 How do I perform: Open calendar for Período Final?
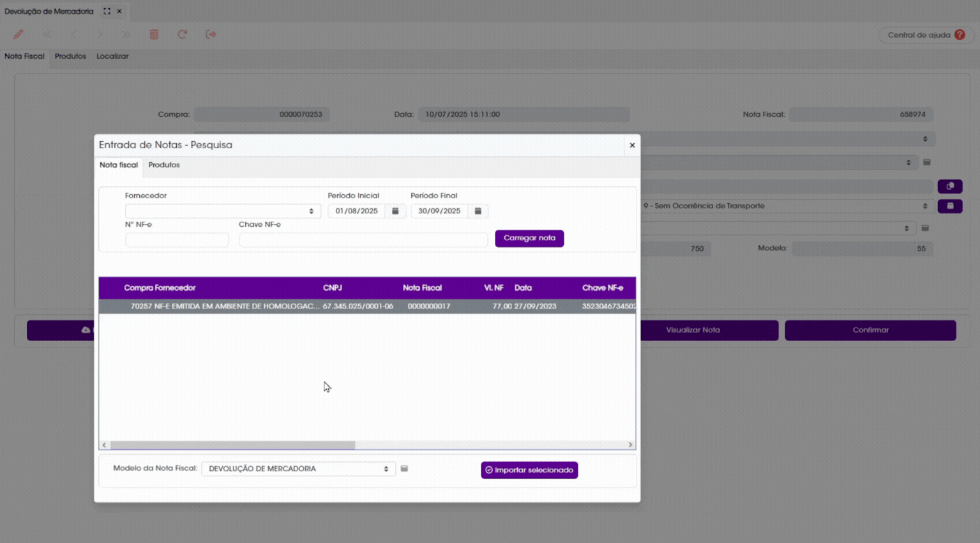[478, 211]
